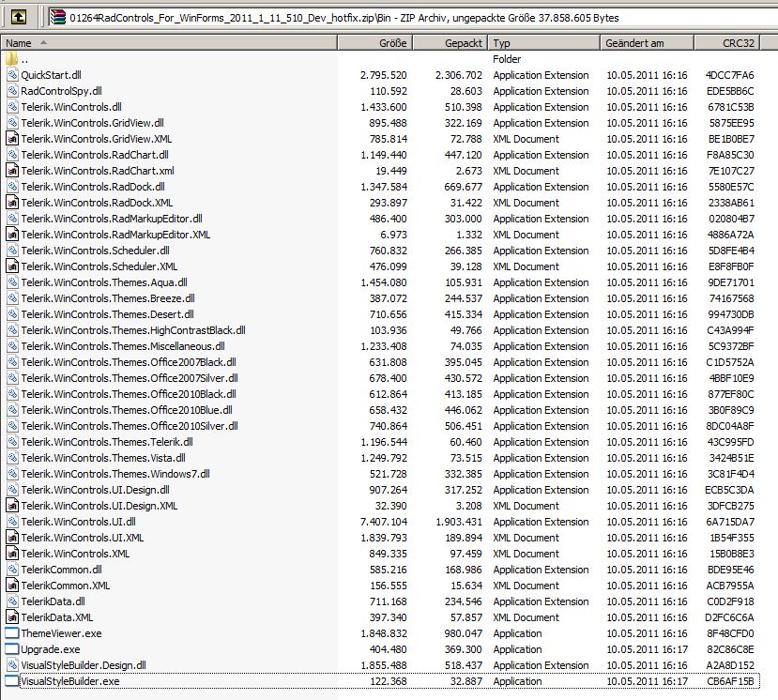
Task: Click the Telerik.WinControls.RadDock.XML document icon
Action: click(12, 203)
